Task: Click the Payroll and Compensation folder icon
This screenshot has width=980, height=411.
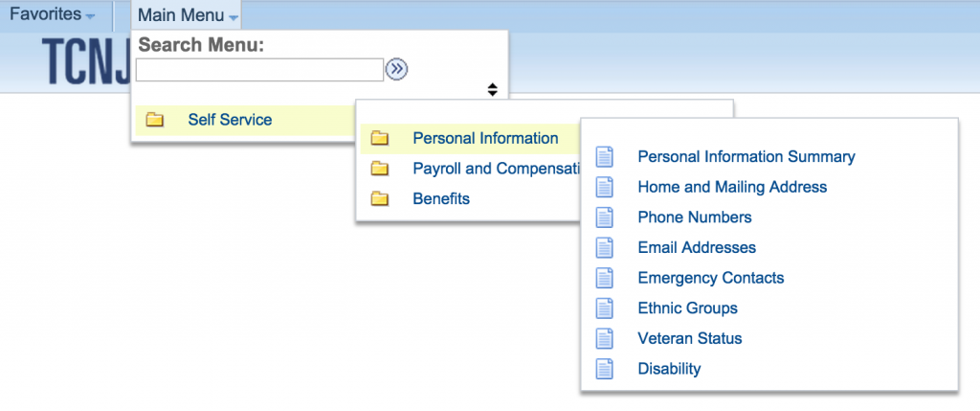Action: 379,169
